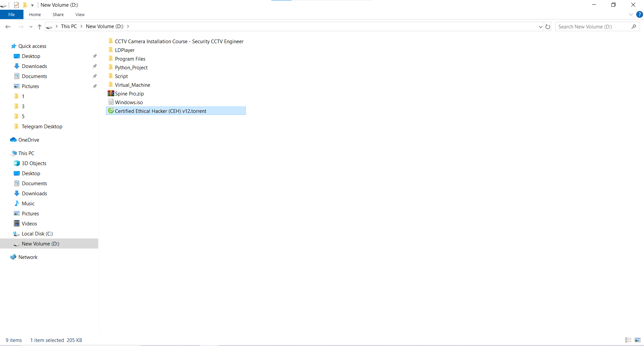644x346 pixels.
Task: Open Local Disk (C:) in sidebar
Action: point(37,233)
